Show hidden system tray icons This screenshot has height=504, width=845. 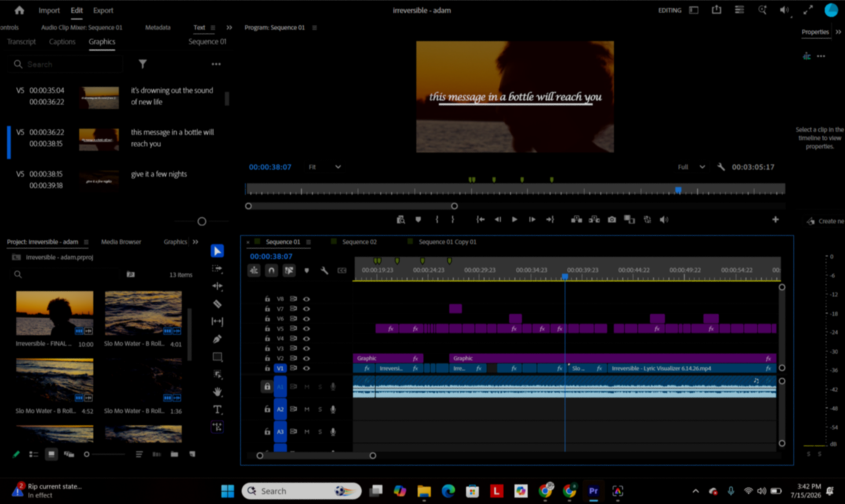695,491
